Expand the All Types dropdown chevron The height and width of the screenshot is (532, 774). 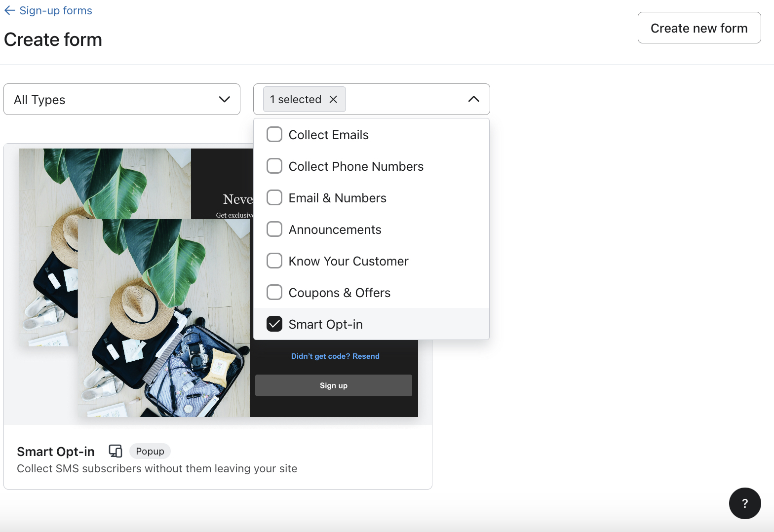click(224, 99)
